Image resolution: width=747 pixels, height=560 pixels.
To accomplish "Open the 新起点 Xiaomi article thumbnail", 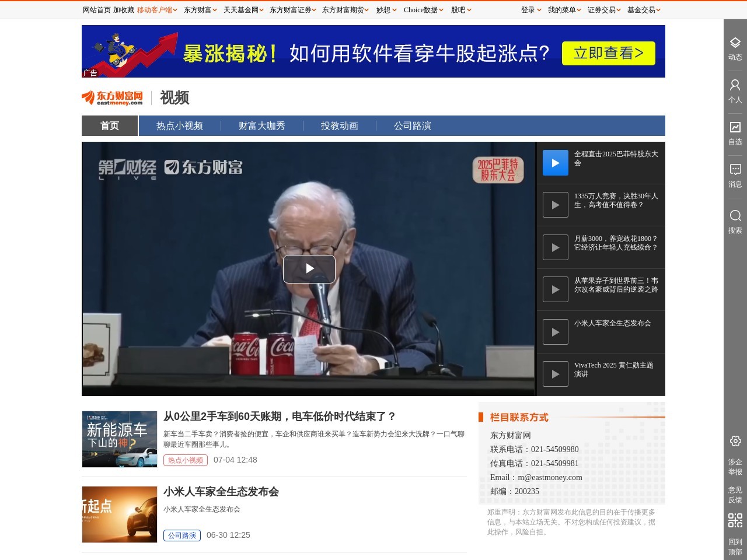I will point(120,514).
